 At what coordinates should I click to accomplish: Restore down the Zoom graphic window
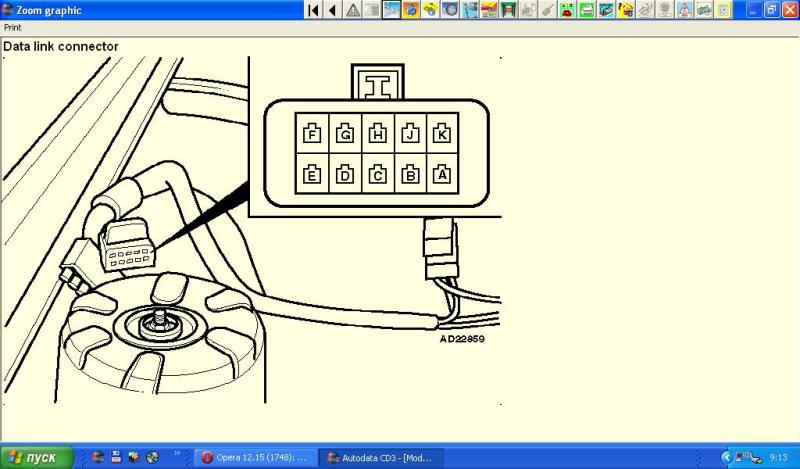tap(771, 10)
